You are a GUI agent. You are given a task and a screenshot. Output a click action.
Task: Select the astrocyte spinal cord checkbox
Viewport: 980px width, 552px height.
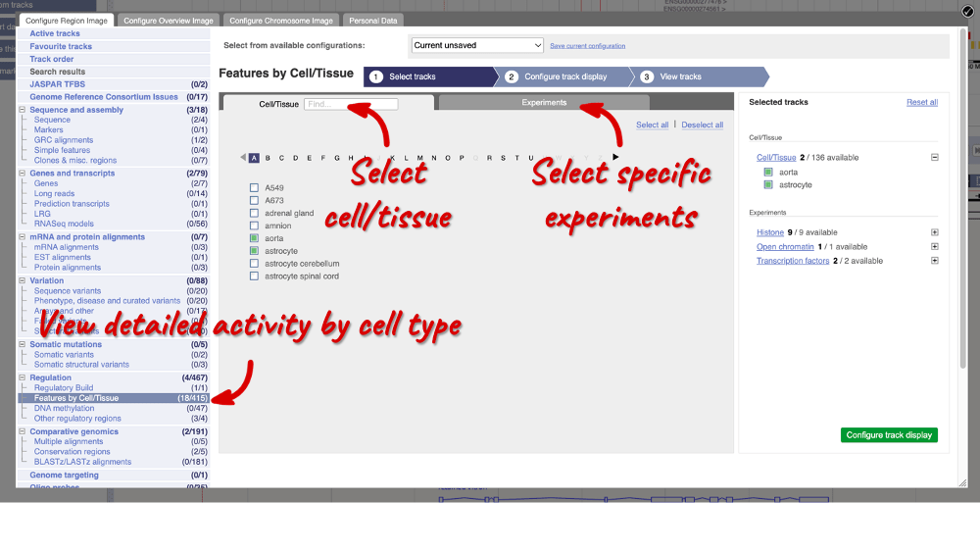click(x=254, y=276)
